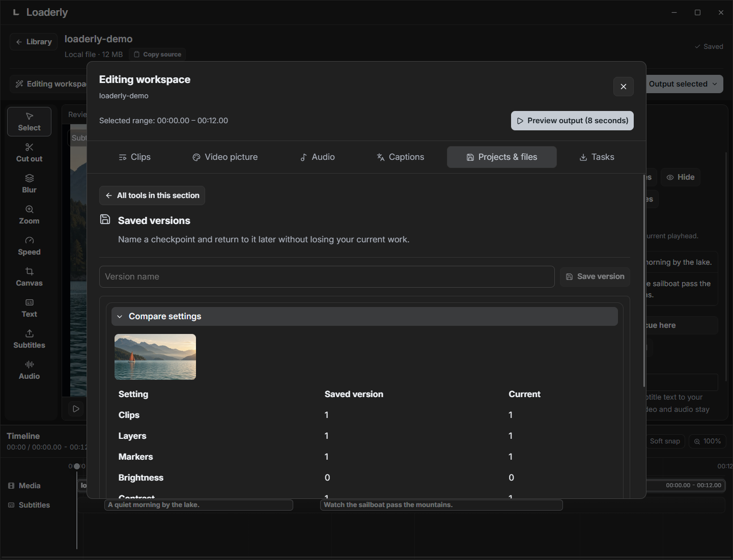Pick the Canvas crop tool
733x560 pixels.
tap(29, 277)
